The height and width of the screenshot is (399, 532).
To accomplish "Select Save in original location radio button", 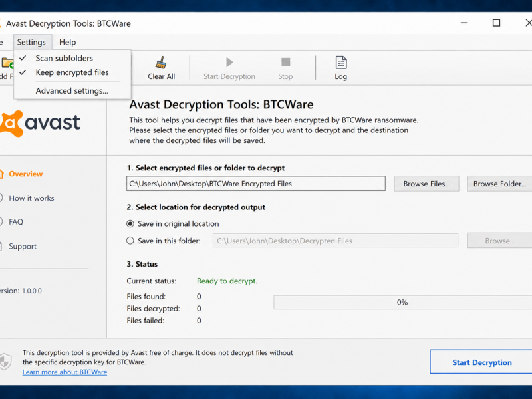I will point(130,224).
